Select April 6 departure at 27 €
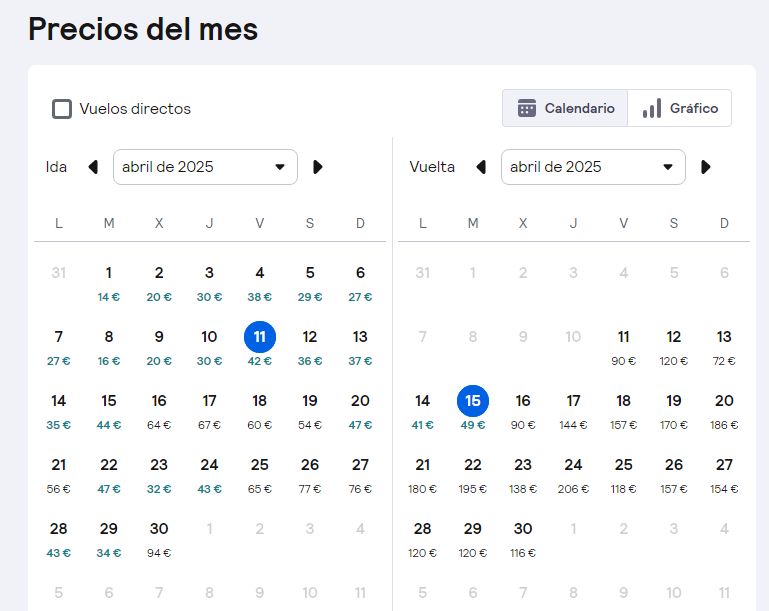 360,284
